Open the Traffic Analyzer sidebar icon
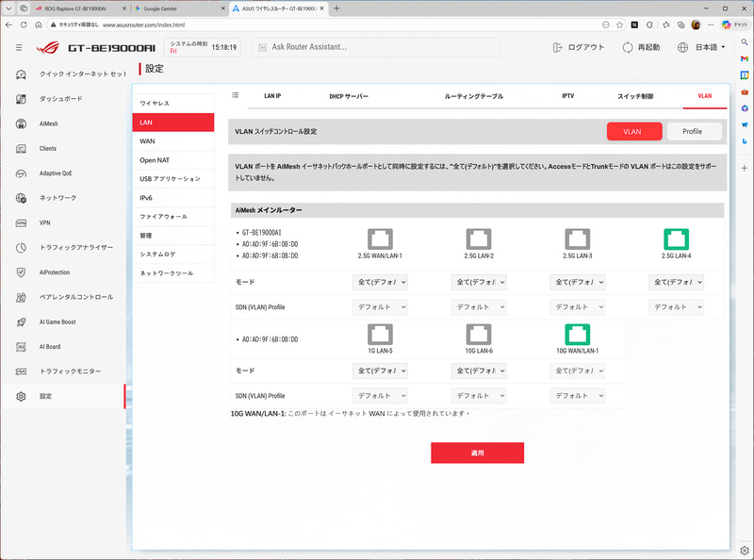The width and height of the screenshot is (754, 560). pyautogui.click(x=21, y=247)
